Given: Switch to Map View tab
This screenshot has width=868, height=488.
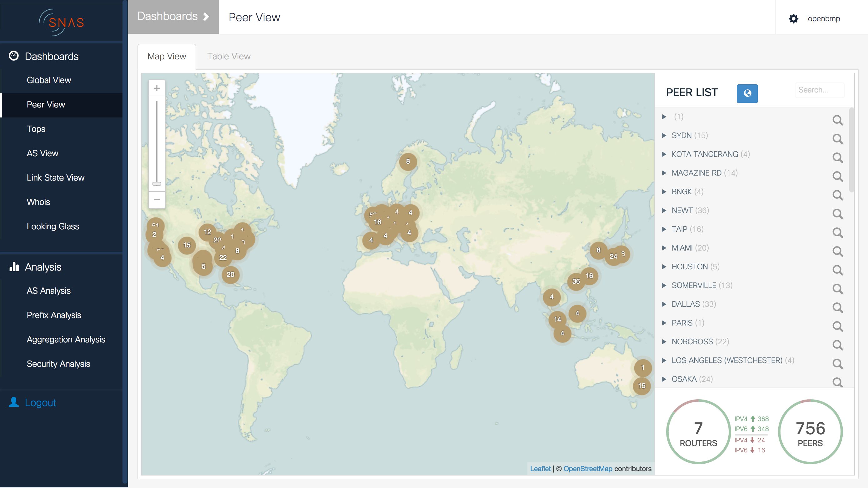Looking at the screenshot, I should point(167,57).
